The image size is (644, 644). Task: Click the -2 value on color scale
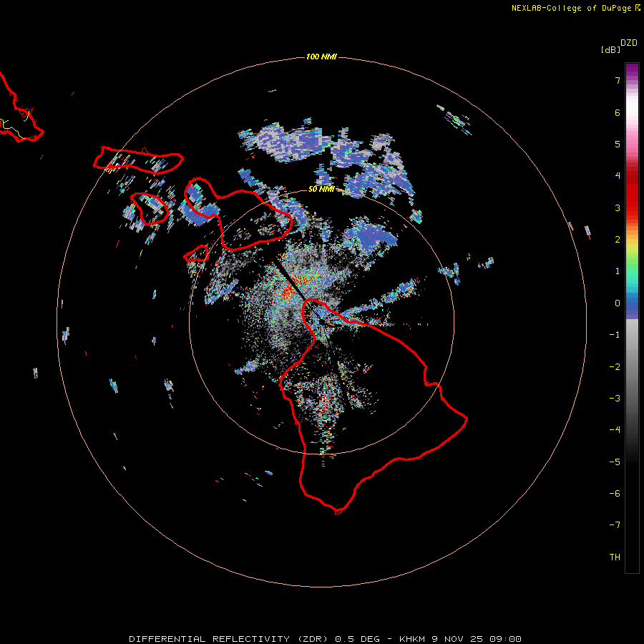click(615, 367)
